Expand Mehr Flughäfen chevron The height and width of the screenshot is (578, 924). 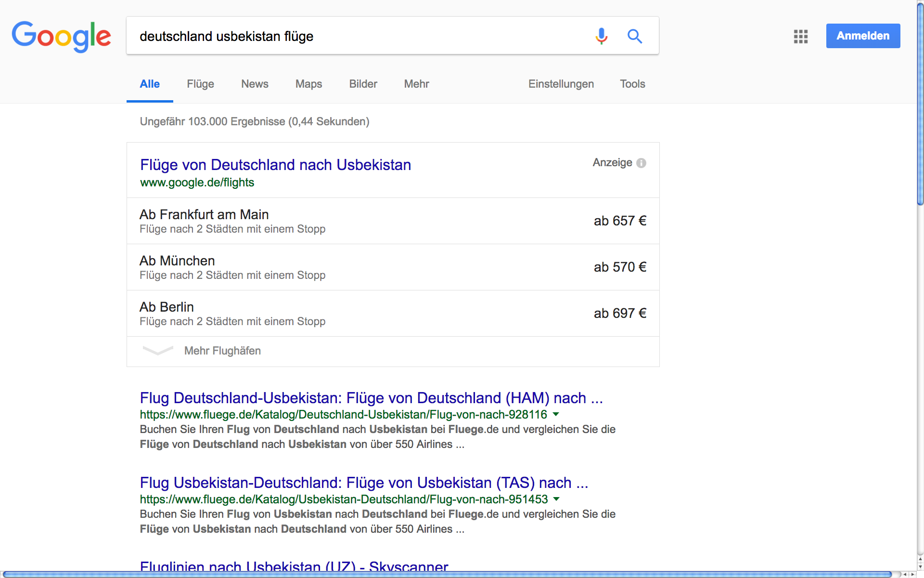coord(158,351)
